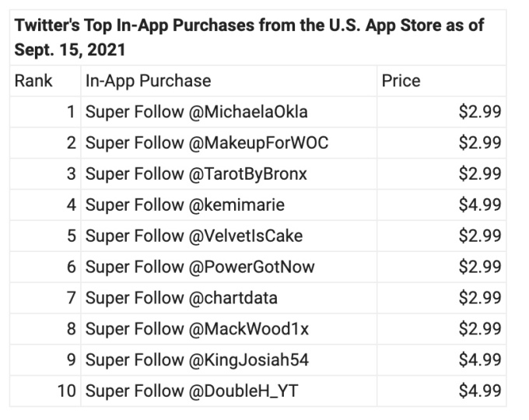Click Super Follow @MichaelaOkla cell
Image resolution: width=529 pixels, height=420 pixels.
(196, 112)
